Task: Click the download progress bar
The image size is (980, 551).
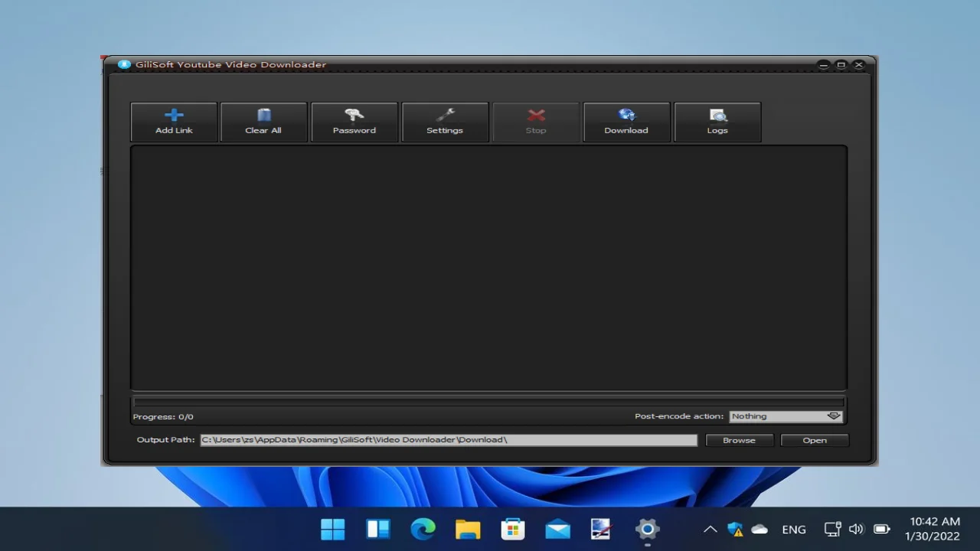Action: point(489,402)
